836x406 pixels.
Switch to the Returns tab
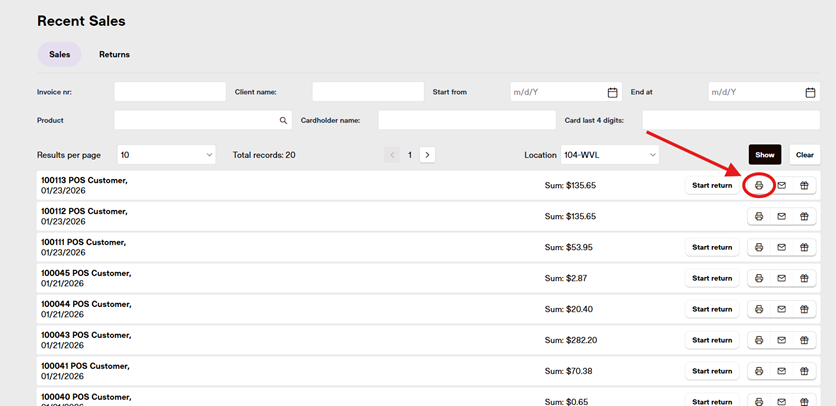pos(114,54)
